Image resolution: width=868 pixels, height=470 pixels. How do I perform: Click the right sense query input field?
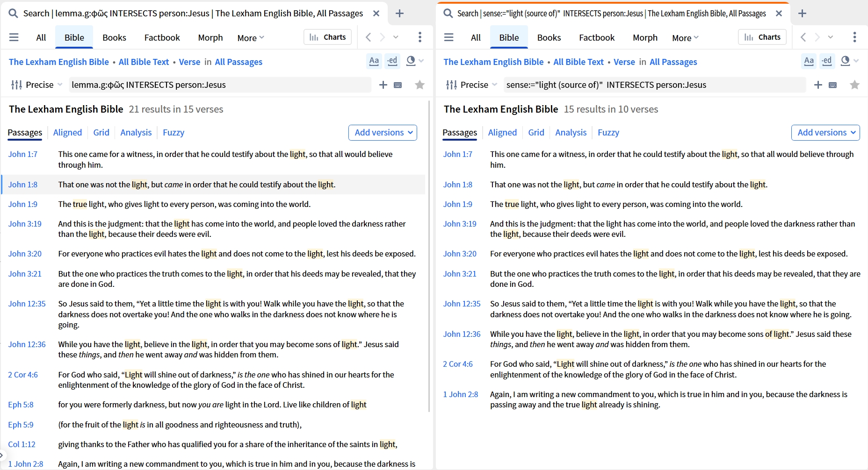(655, 85)
